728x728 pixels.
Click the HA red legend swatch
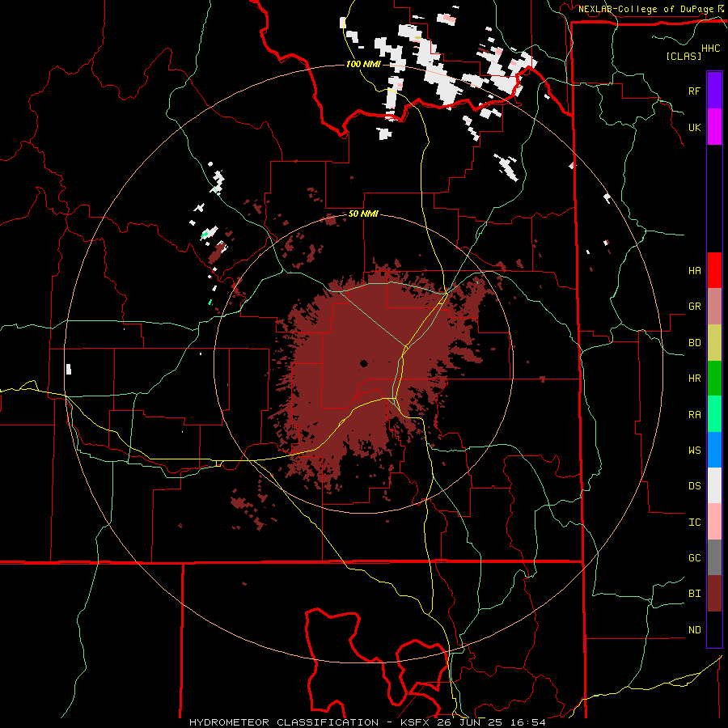point(714,270)
